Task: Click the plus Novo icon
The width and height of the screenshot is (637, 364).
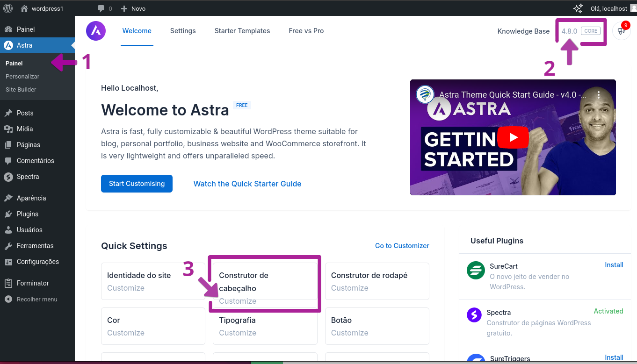Action: [124, 8]
